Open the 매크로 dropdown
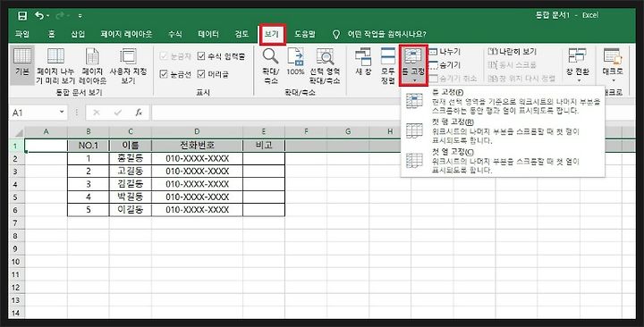The image size is (644, 327). coord(613,65)
